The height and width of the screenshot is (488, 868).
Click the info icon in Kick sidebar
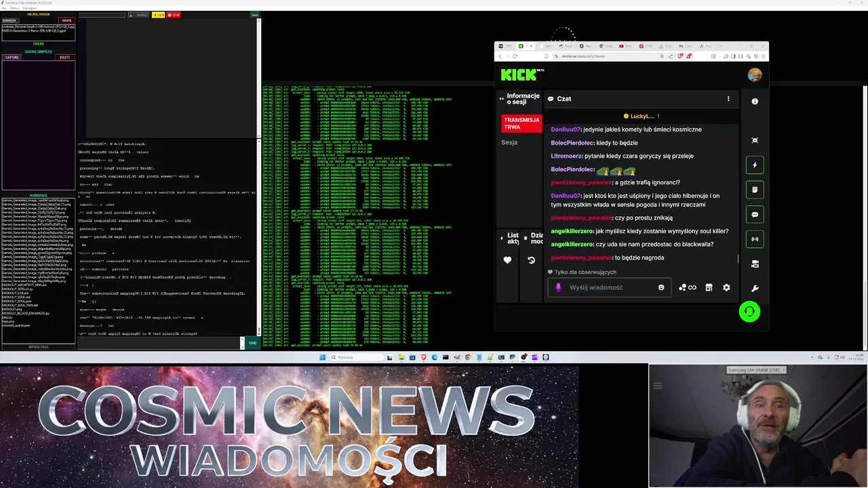pos(755,102)
